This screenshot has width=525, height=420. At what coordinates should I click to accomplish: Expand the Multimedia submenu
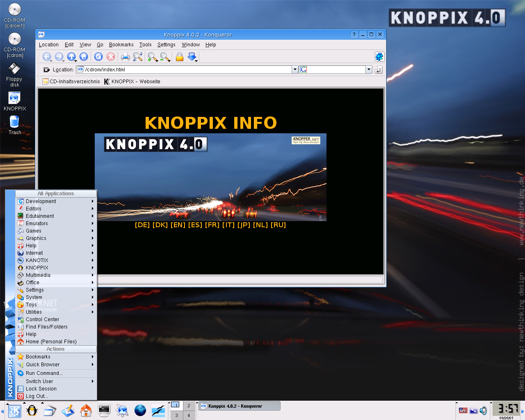coord(56,275)
